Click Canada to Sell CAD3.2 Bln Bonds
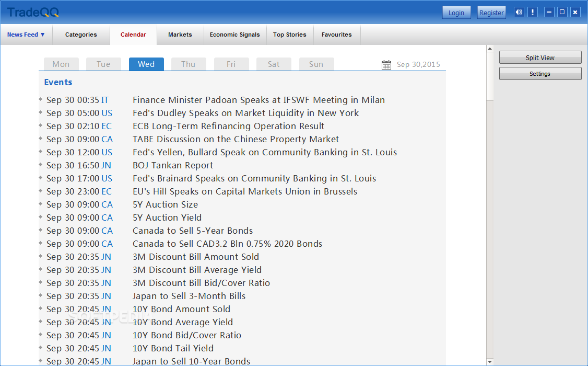 click(227, 244)
